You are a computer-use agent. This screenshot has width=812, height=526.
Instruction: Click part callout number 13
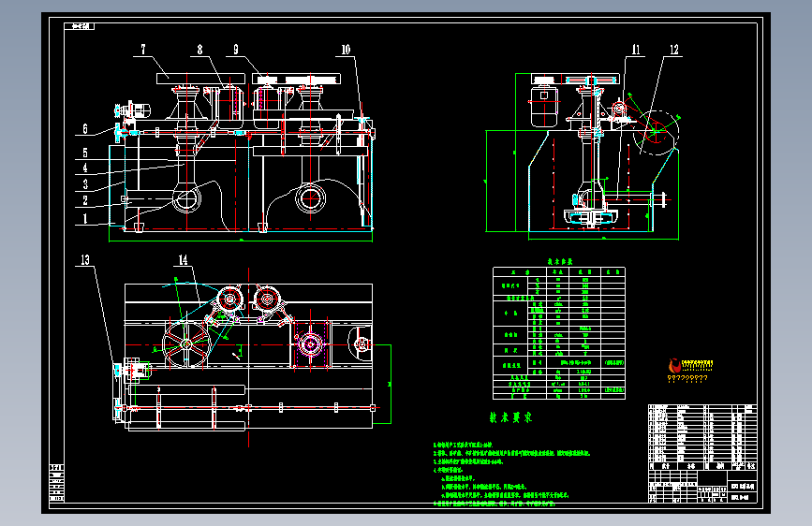85,260
